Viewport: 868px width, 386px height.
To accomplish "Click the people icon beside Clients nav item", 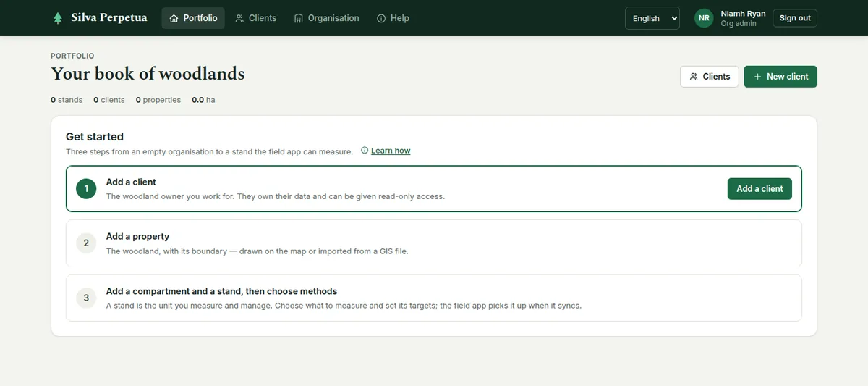I will pos(239,18).
